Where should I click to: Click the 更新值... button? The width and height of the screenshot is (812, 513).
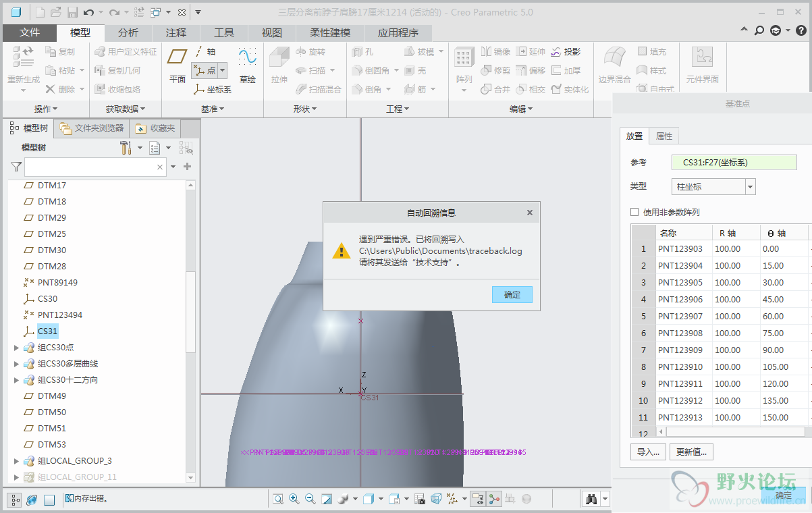coord(692,452)
